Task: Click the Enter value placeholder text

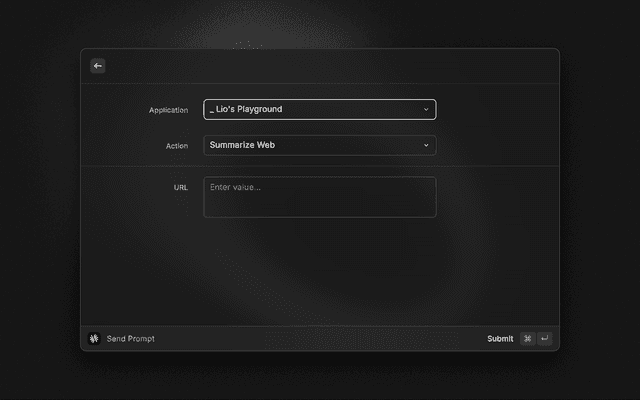Action: (x=236, y=187)
